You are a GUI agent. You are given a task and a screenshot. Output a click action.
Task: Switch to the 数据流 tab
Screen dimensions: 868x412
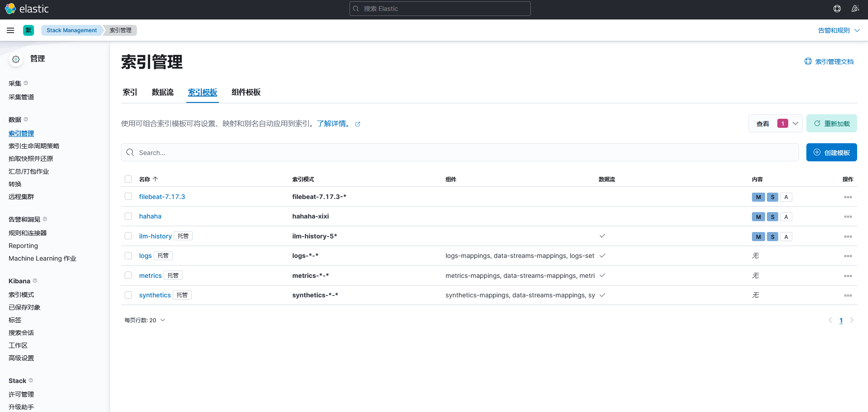click(x=162, y=92)
